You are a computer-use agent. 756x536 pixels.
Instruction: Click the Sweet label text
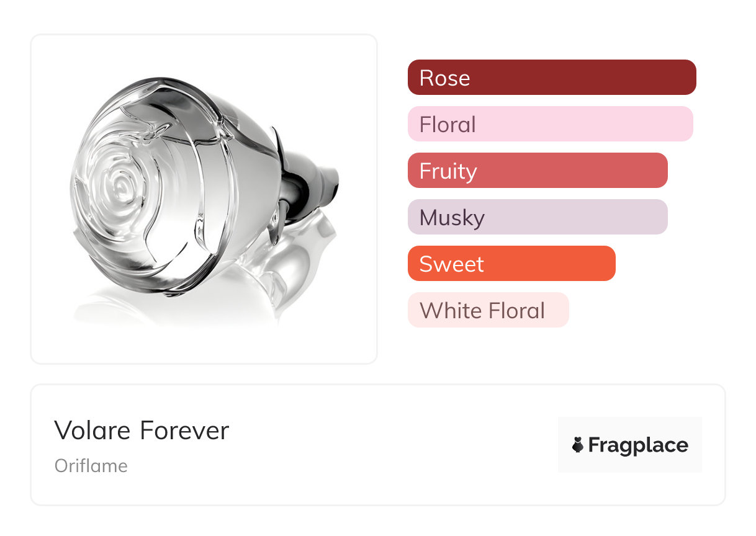pos(451,264)
